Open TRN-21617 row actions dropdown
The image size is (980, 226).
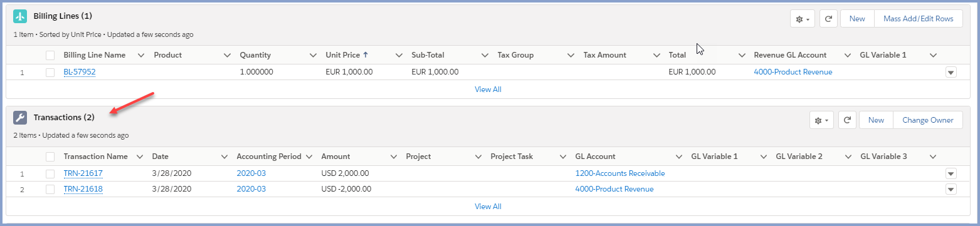951,174
